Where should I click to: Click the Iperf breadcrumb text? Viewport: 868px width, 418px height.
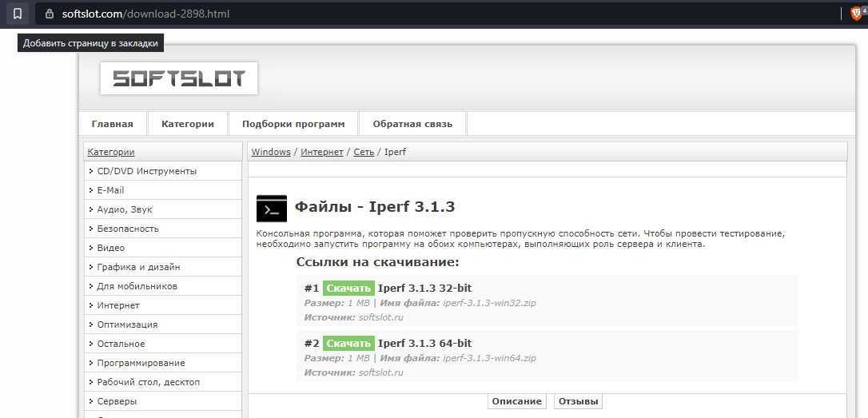click(396, 152)
